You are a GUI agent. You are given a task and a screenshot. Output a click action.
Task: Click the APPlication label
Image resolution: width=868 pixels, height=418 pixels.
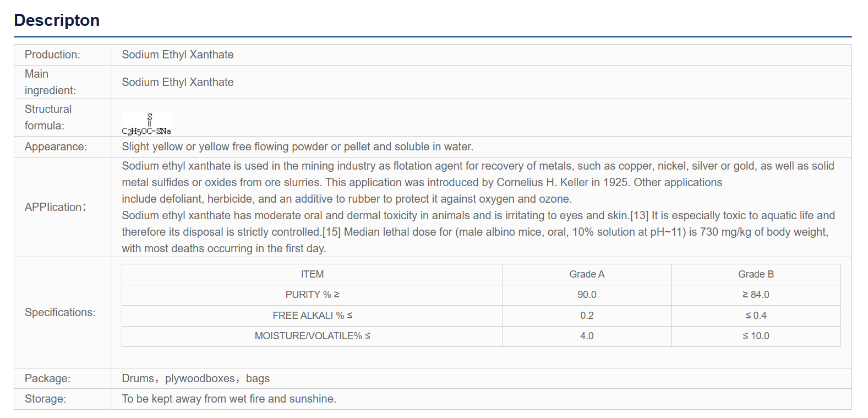point(55,207)
